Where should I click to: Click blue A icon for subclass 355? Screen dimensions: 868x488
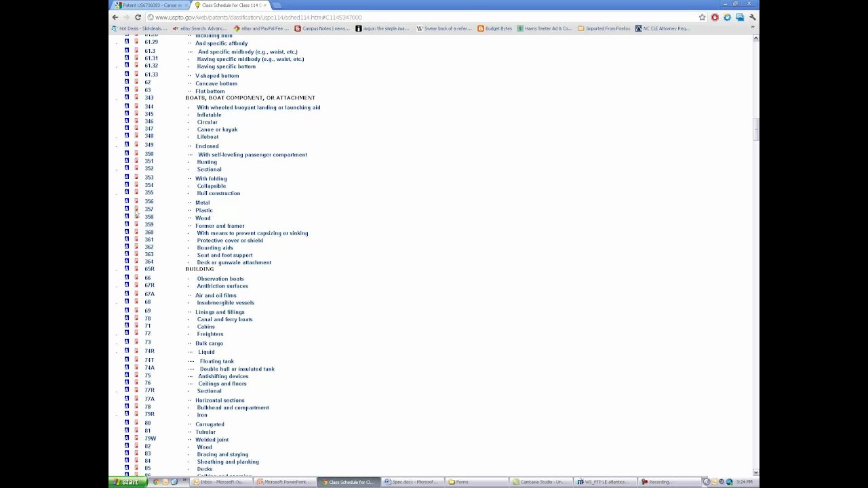(x=126, y=192)
